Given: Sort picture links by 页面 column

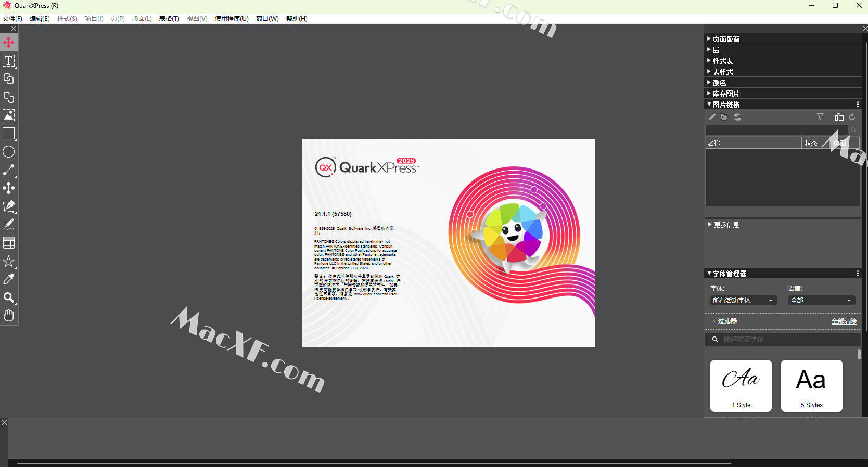Looking at the screenshot, I should click(844, 143).
